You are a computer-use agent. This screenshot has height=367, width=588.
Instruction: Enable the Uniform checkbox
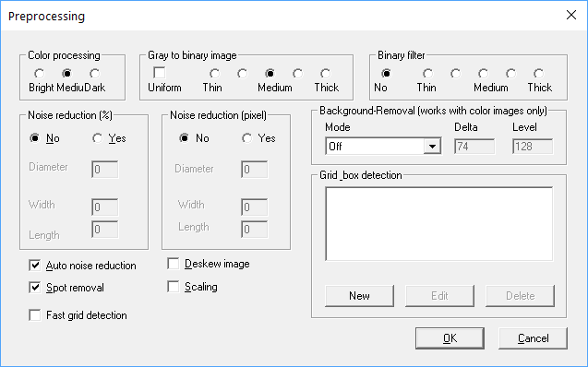pos(160,73)
